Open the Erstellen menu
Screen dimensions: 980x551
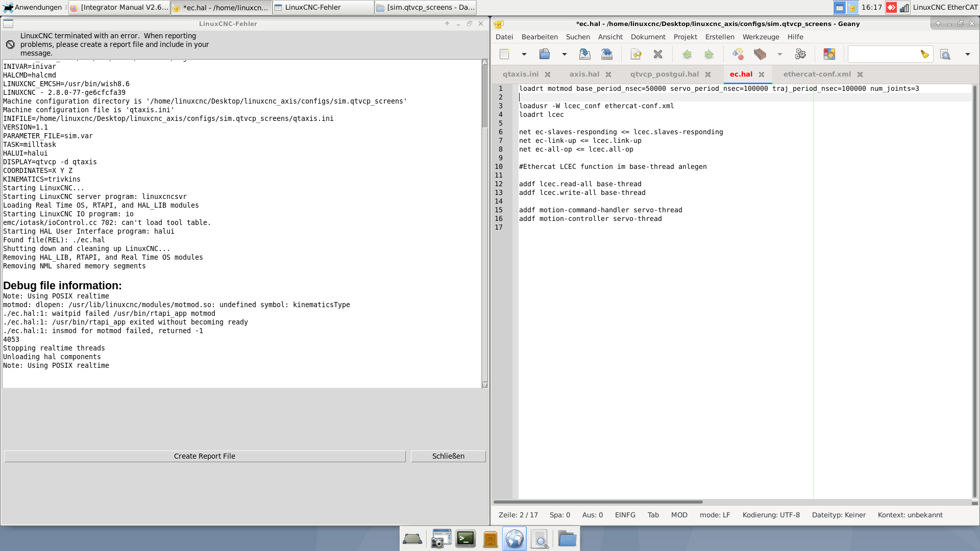click(720, 37)
